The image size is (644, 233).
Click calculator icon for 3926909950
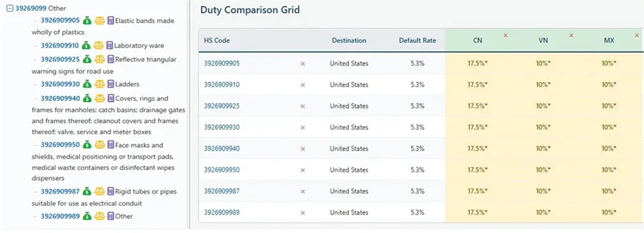click(111, 145)
